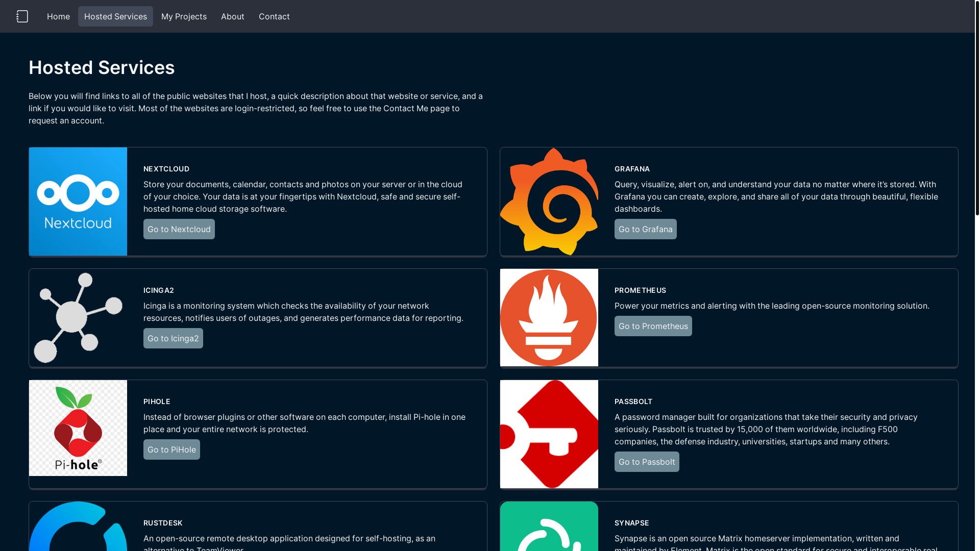Click the RustDesk blue ring logo
980x551 pixels.
[x=78, y=526]
